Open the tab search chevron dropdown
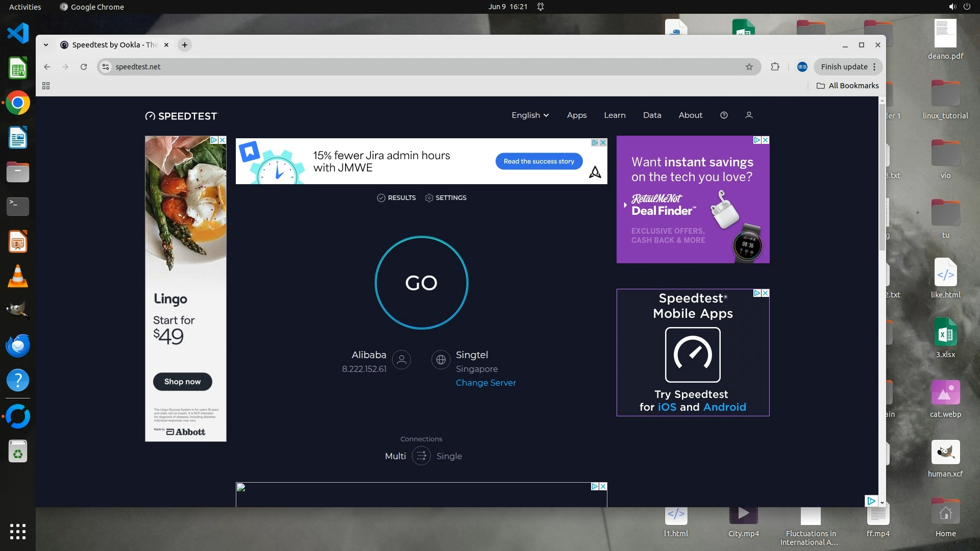 (x=46, y=45)
